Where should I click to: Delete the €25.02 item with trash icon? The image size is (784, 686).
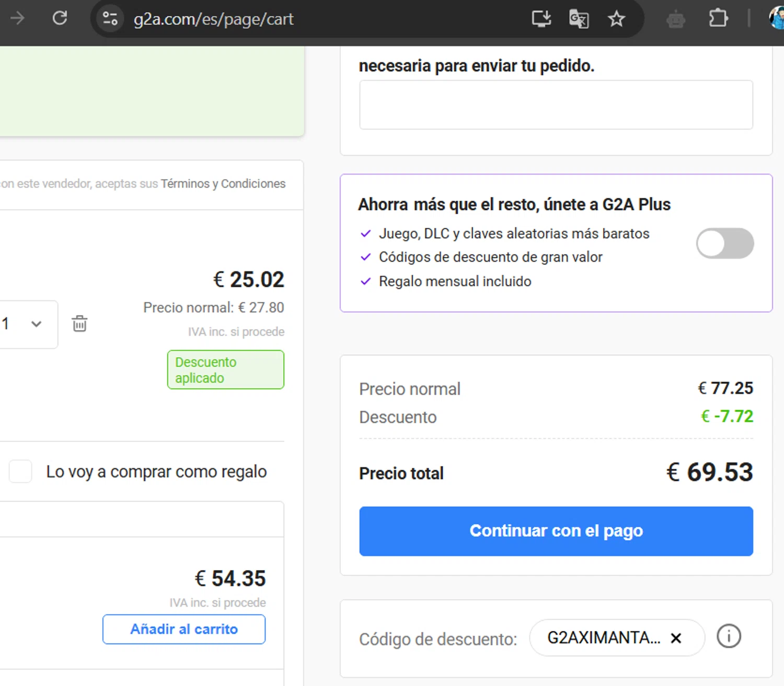click(79, 324)
